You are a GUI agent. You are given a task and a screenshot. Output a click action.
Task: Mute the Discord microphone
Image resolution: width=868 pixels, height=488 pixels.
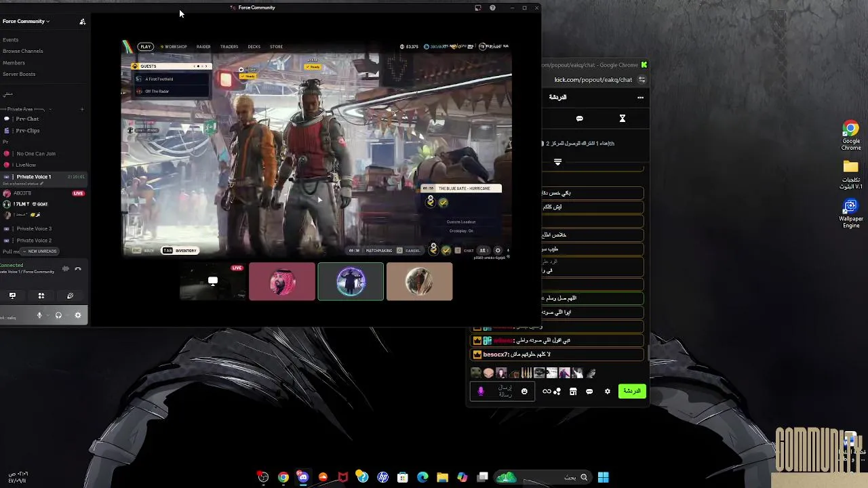pos(39,315)
